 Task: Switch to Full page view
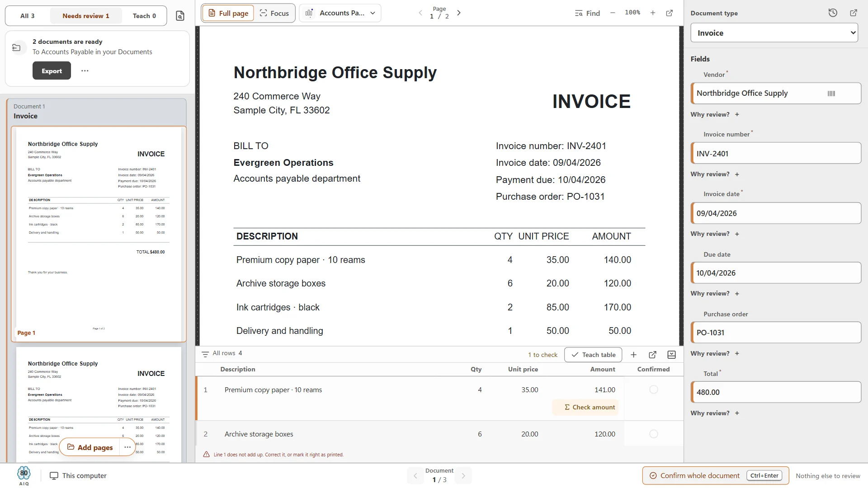228,13
